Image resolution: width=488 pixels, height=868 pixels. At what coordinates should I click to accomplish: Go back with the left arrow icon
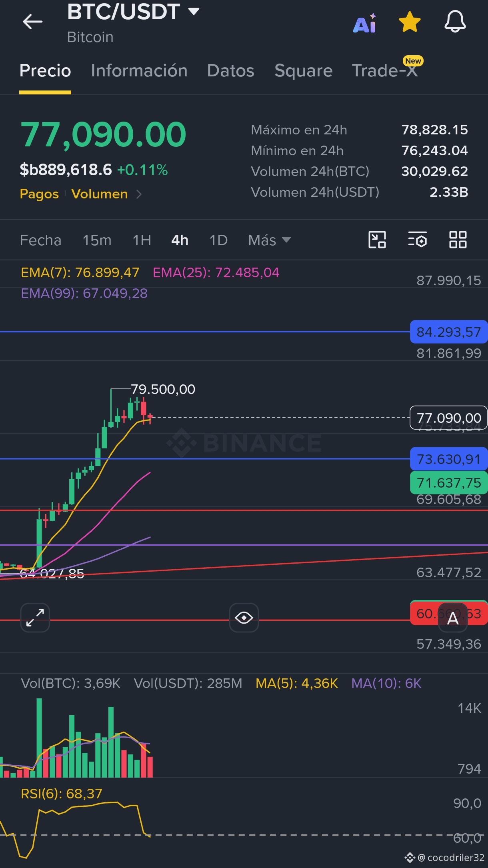(x=33, y=22)
